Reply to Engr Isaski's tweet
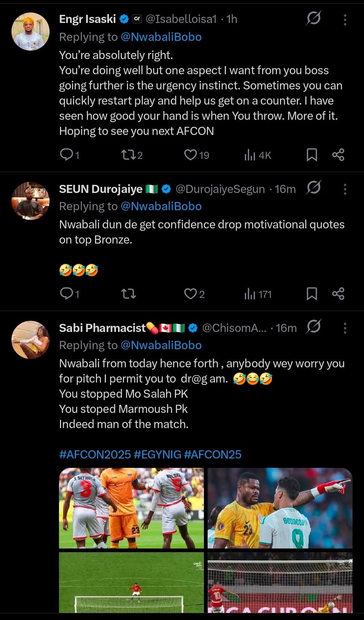This screenshot has height=620, width=364. [x=67, y=155]
